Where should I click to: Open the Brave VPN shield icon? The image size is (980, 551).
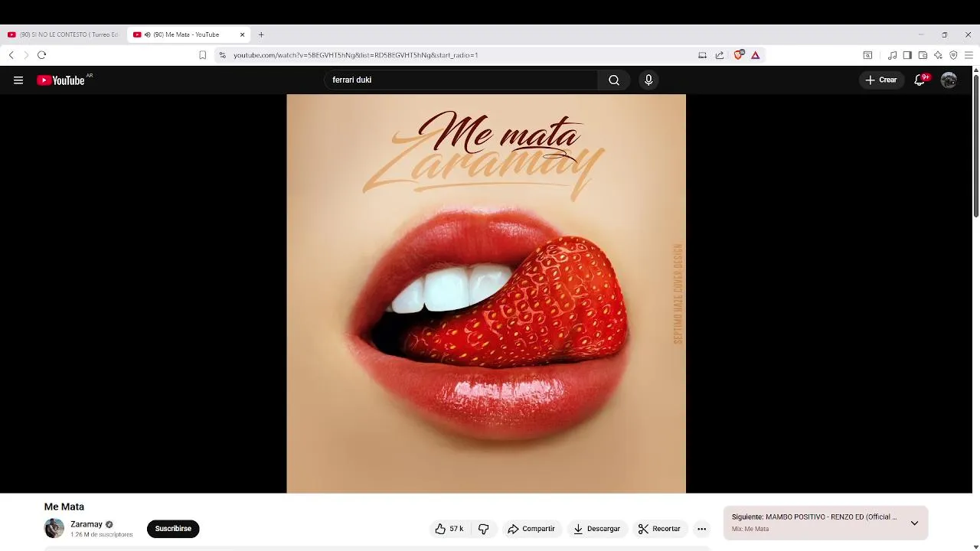point(953,55)
